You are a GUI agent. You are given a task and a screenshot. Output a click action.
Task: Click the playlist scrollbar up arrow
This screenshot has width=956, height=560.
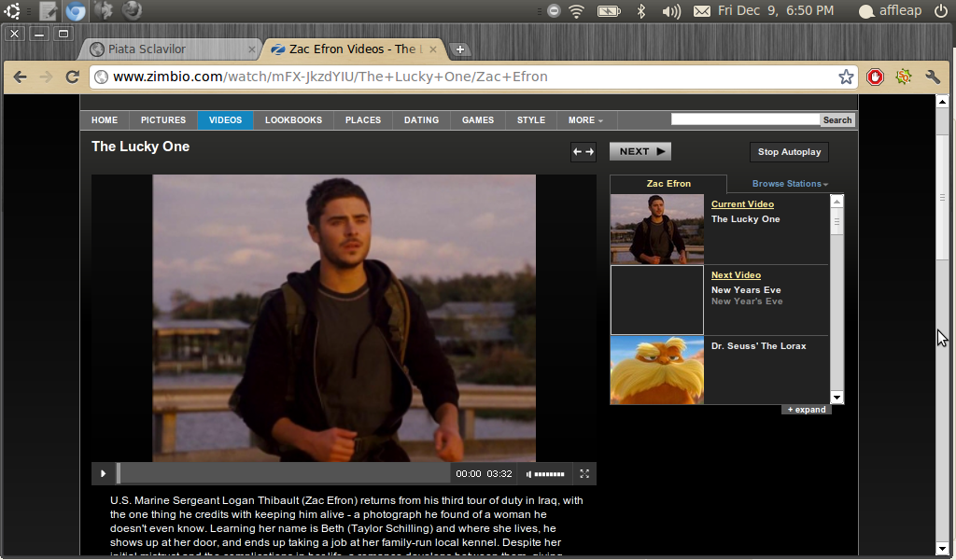836,201
